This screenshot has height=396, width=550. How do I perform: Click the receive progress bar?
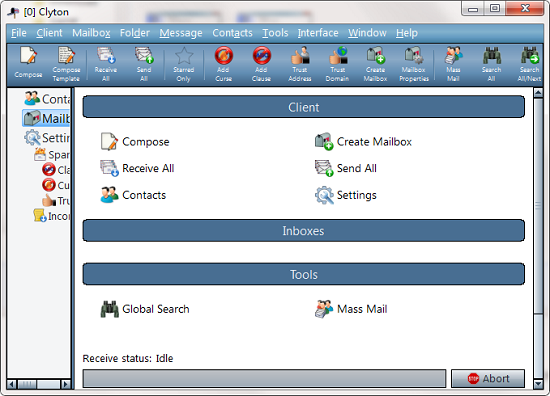click(264, 378)
